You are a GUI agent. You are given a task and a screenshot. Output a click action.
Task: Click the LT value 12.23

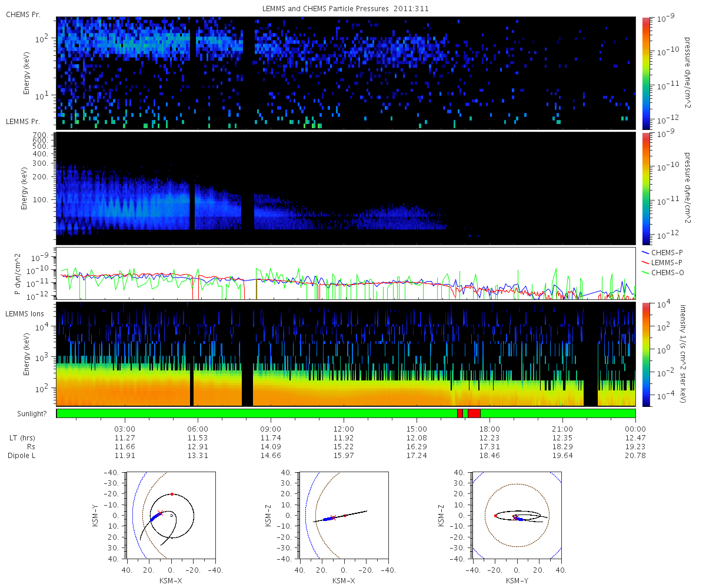click(489, 437)
